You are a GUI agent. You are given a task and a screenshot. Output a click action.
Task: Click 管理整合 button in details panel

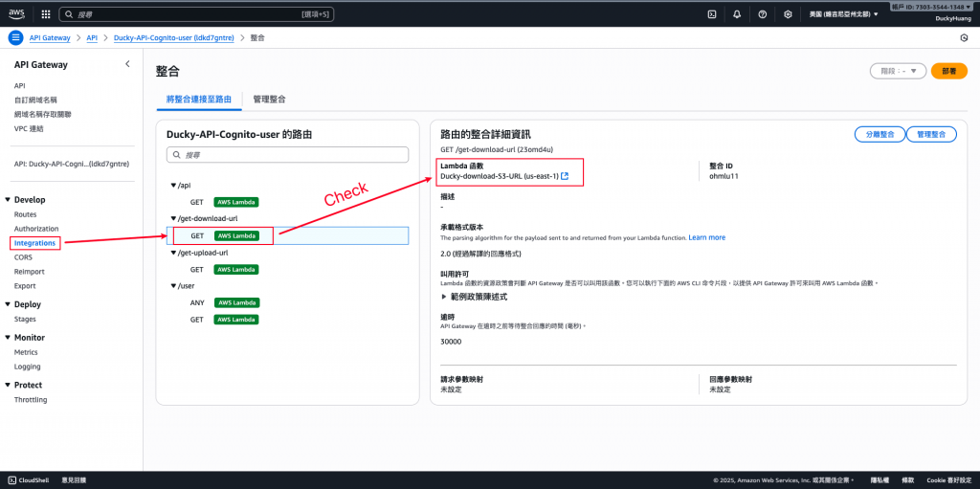pos(931,134)
